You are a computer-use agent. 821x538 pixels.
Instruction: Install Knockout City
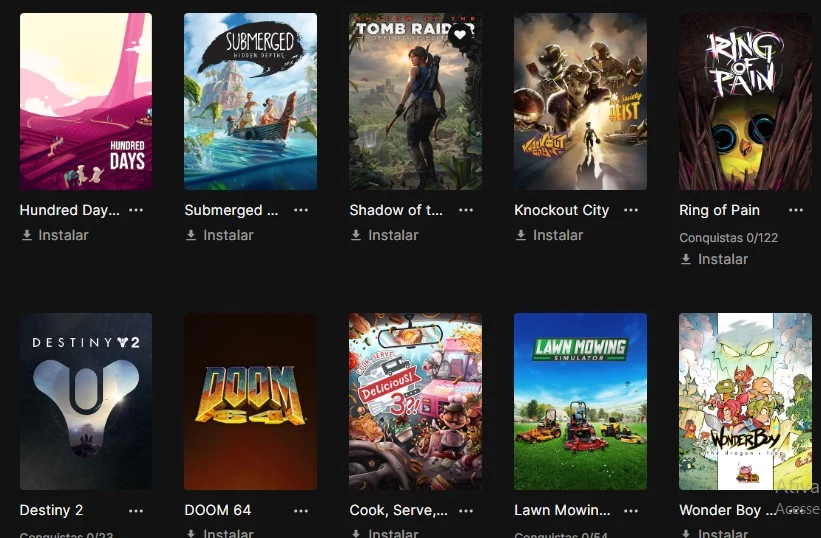550,236
